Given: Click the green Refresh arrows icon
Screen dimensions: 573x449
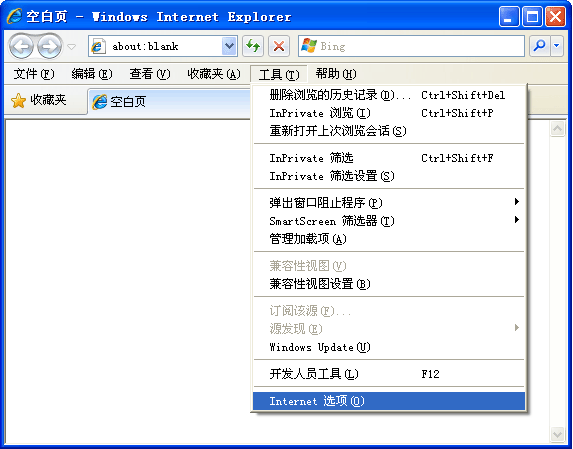Looking at the screenshot, I should pos(253,46).
